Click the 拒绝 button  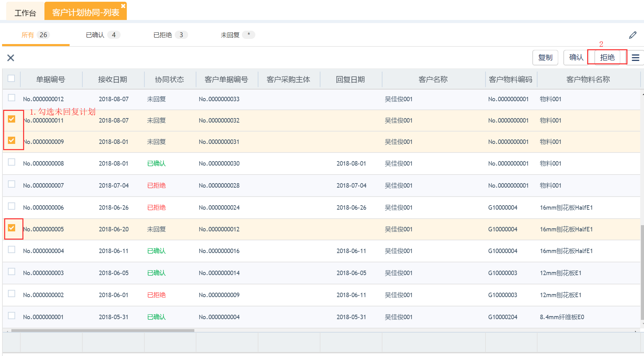coord(607,57)
